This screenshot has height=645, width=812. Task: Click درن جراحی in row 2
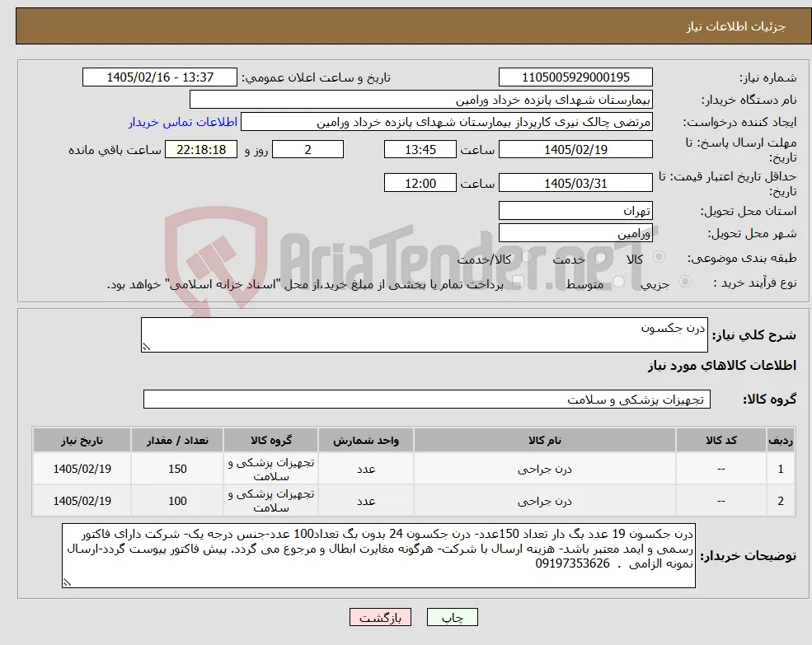[544, 501]
